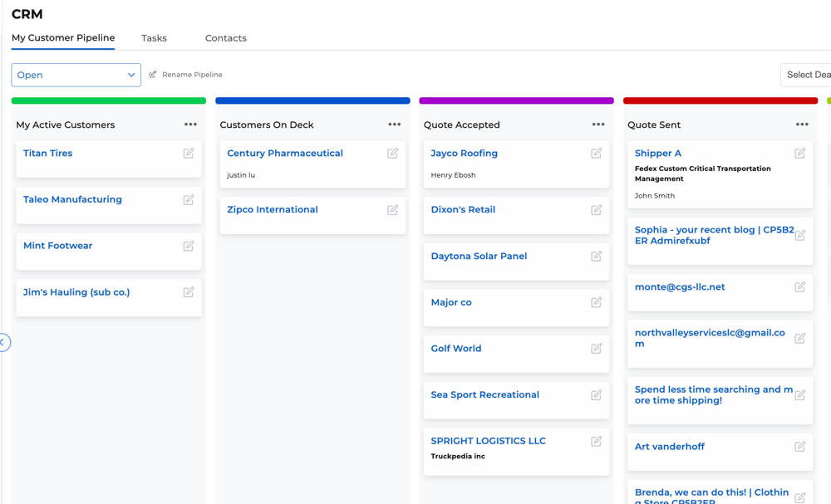Open the My Active Customers column menu
Screen dimensions: 831x504
click(x=190, y=124)
